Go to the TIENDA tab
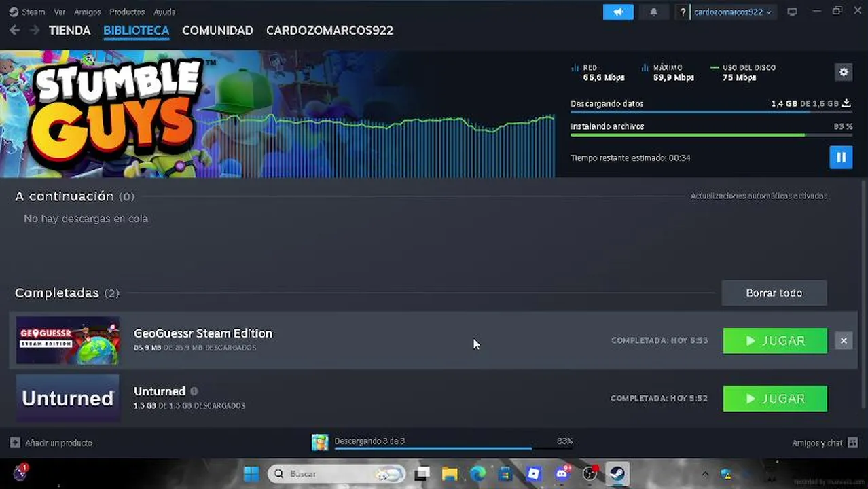Viewport: 868px width, 489px height. point(69,31)
